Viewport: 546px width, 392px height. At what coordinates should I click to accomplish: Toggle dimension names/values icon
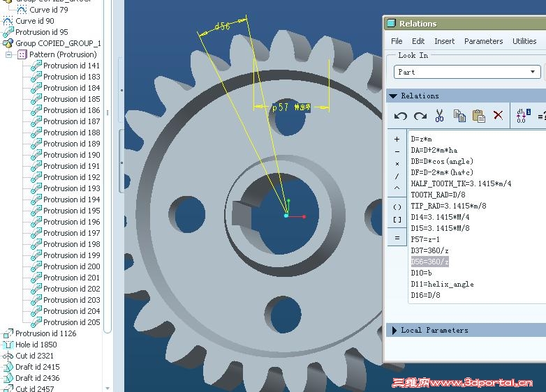(523, 116)
